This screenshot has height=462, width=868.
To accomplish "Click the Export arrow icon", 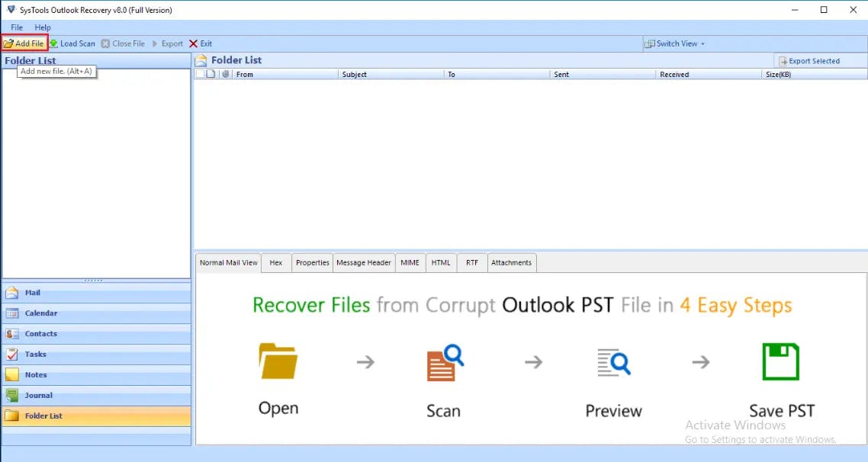I will click(155, 43).
